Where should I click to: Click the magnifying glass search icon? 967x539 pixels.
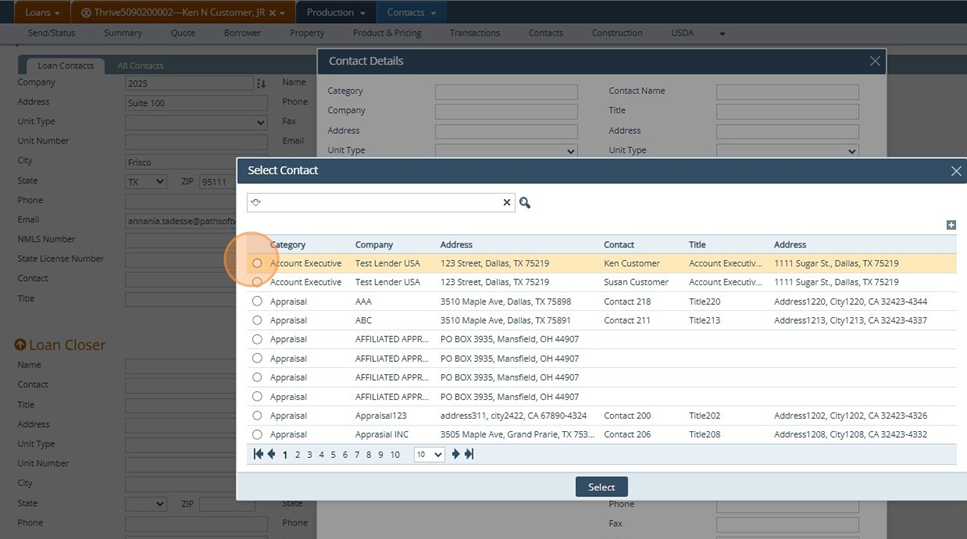pyautogui.click(x=525, y=203)
